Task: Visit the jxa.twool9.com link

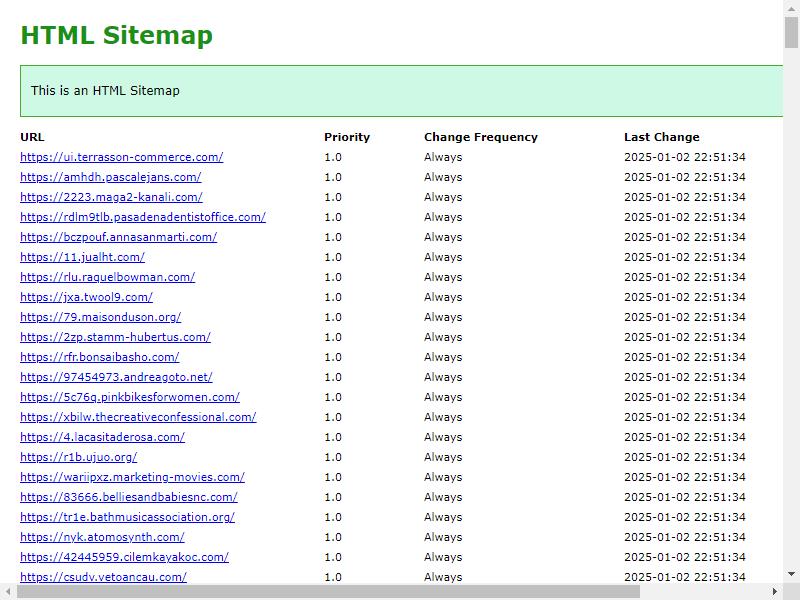Action: pyautogui.click(x=86, y=297)
